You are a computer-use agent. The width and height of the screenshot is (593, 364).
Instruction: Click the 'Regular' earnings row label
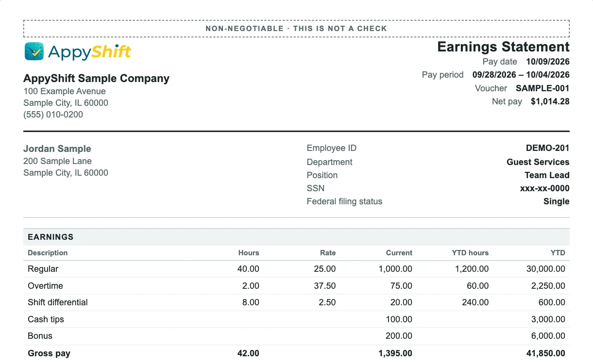[43, 269]
